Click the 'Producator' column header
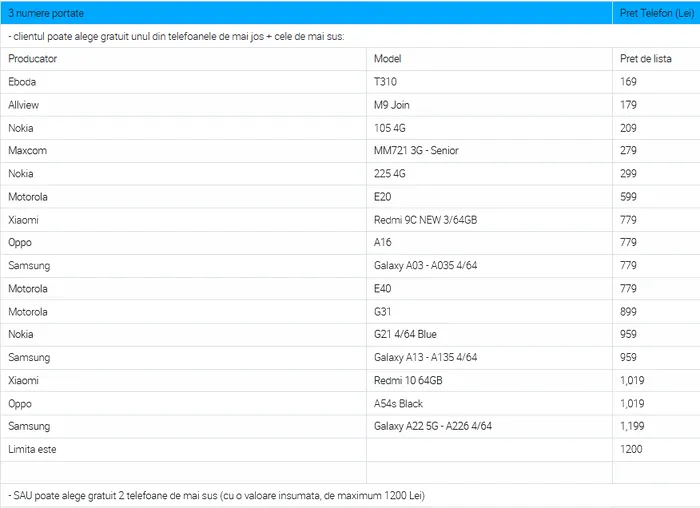The width and height of the screenshot is (700, 508). (183, 59)
